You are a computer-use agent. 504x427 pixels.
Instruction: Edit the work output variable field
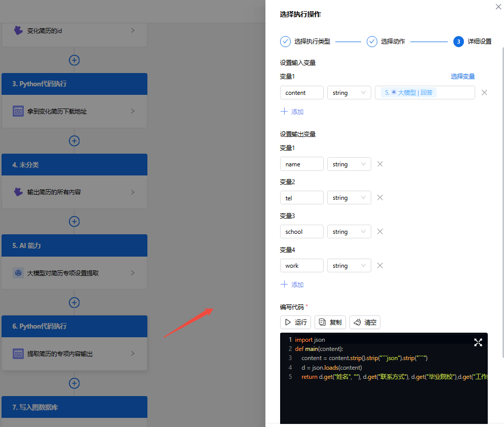[301, 265]
